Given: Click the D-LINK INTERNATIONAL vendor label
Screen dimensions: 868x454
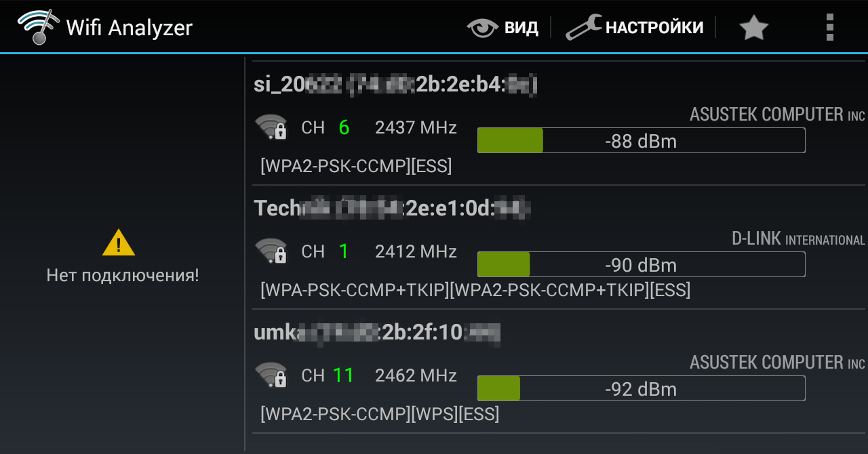Looking at the screenshot, I should [798, 239].
